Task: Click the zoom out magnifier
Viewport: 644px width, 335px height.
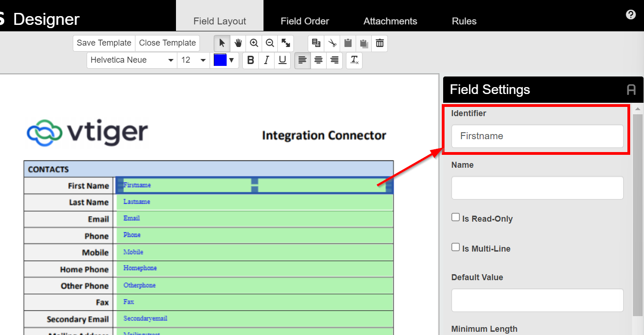Action: 270,43
